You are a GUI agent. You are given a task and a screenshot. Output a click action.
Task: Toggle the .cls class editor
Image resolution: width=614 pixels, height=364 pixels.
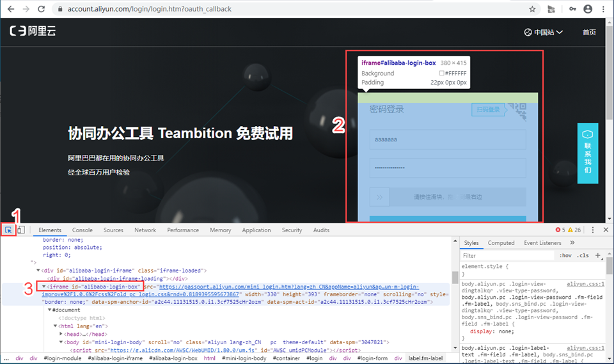(583, 255)
